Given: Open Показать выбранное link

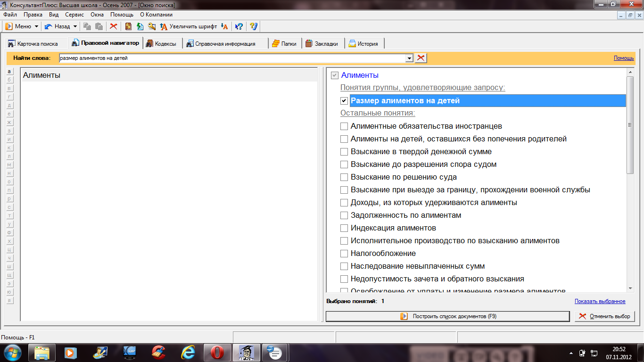Looking at the screenshot, I should tap(600, 301).
